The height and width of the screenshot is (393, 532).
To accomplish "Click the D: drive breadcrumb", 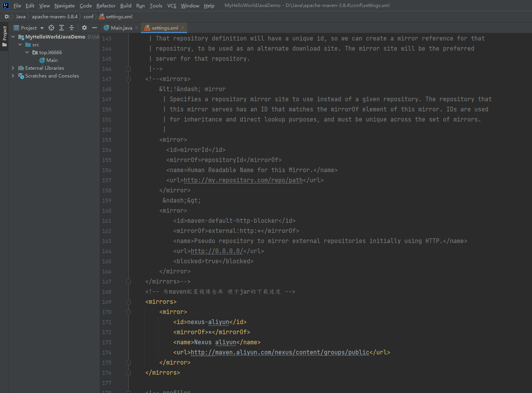I will pyautogui.click(x=7, y=16).
